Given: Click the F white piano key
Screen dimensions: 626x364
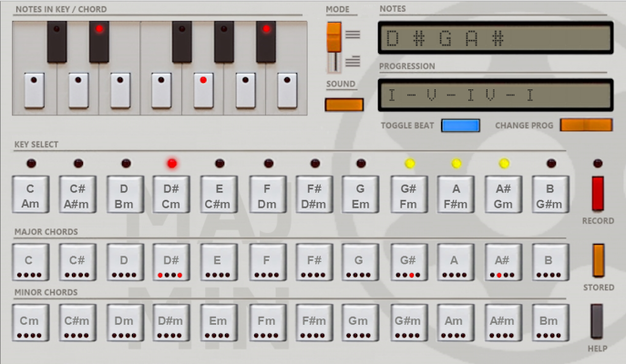Looking at the screenshot, I should pyautogui.click(x=161, y=90).
